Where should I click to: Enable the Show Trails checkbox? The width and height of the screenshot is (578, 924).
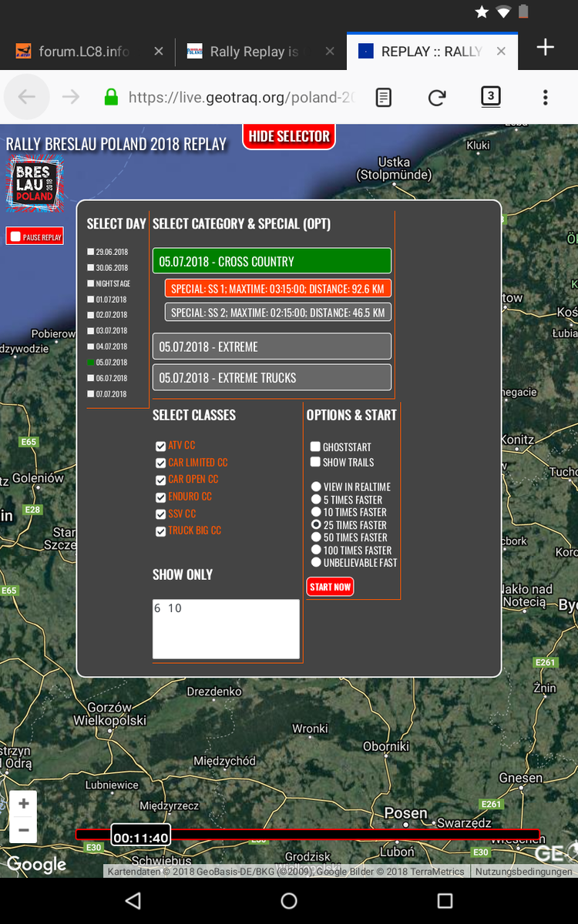tap(315, 462)
